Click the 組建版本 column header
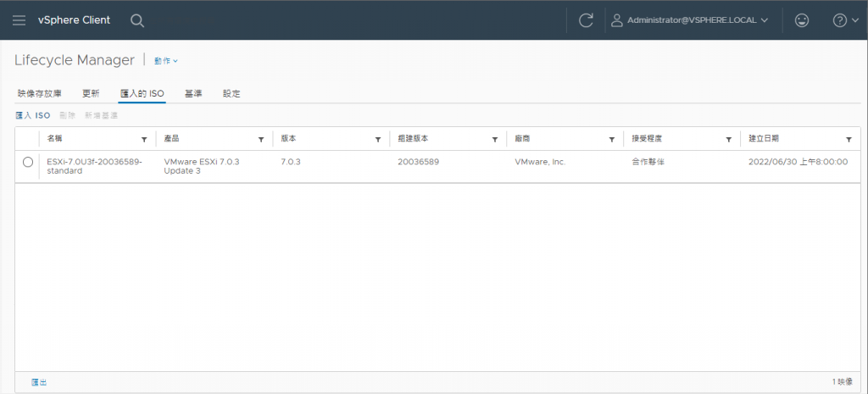Viewport: 868px width, 394px height. [413, 139]
